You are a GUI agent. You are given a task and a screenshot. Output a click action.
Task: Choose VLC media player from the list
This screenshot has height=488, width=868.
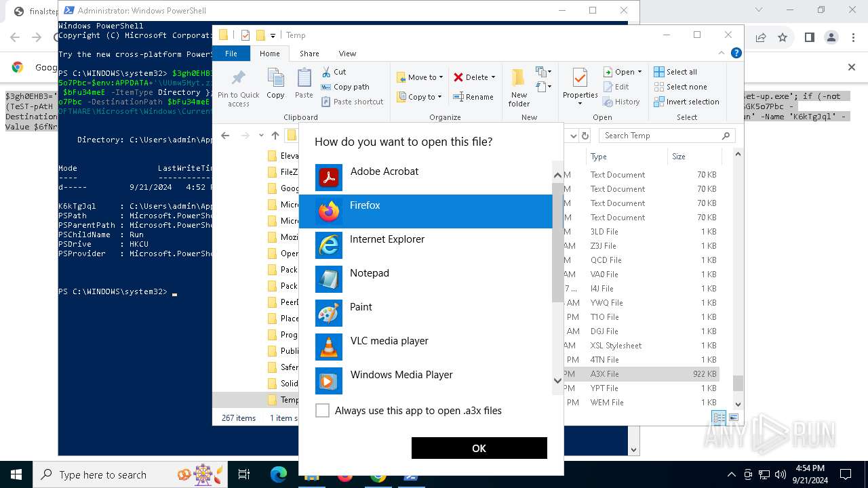coord(426,347)
